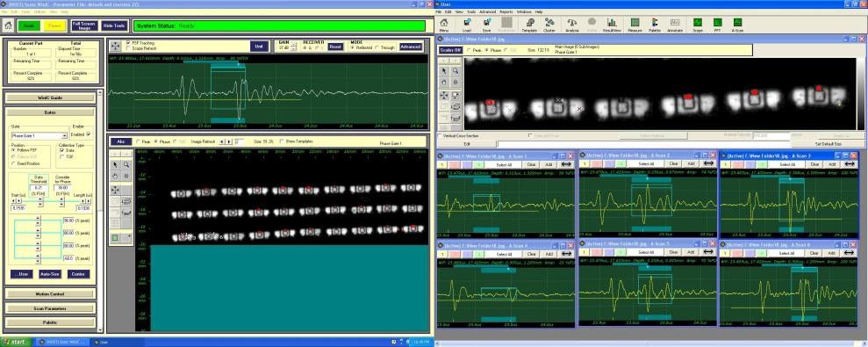868x347 pixels.
Task: Open the Advanced menu in the right window
Action: (x=488, y=11)
